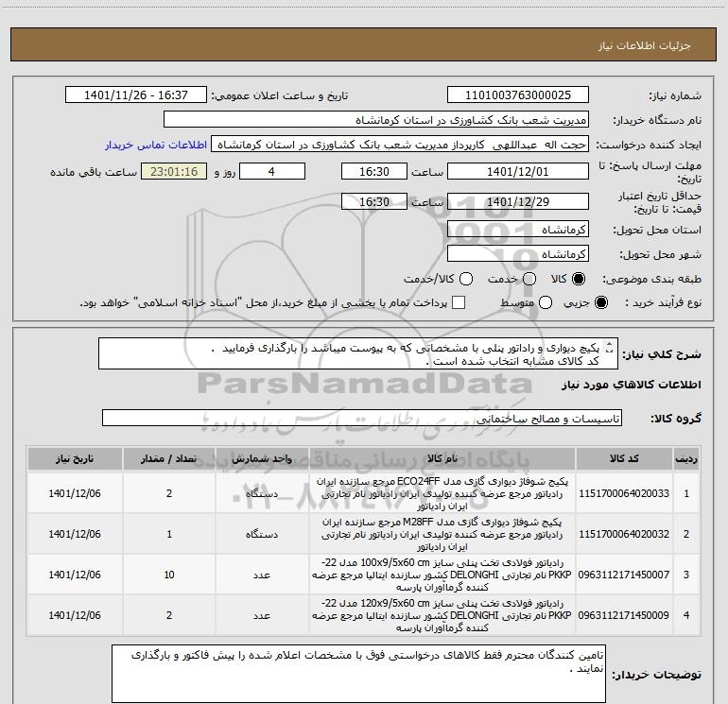Screen dimensions: 728x704
Task: Click the ردیف column header
Action: pos(686,459)
